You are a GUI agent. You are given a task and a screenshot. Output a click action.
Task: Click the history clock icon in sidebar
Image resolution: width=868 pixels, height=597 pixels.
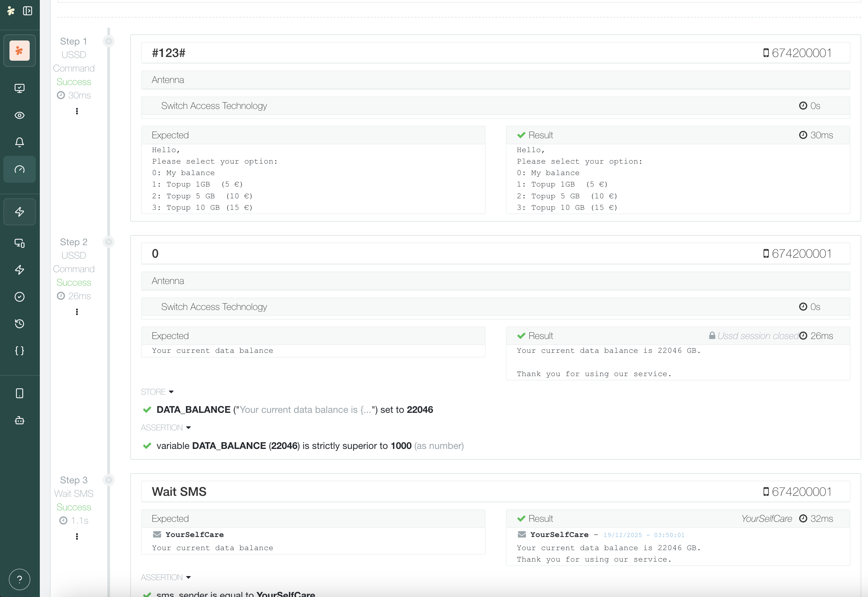click(20, 323)
